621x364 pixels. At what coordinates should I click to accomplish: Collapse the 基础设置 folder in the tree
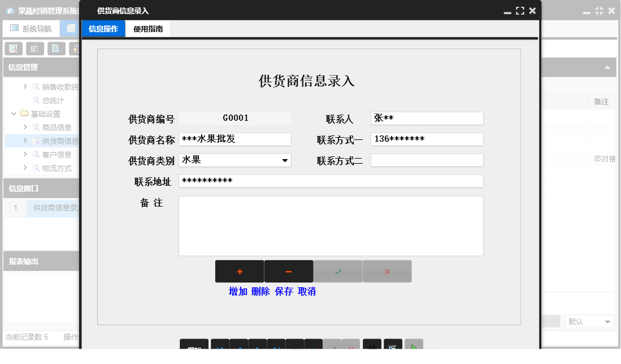(13, 113)
